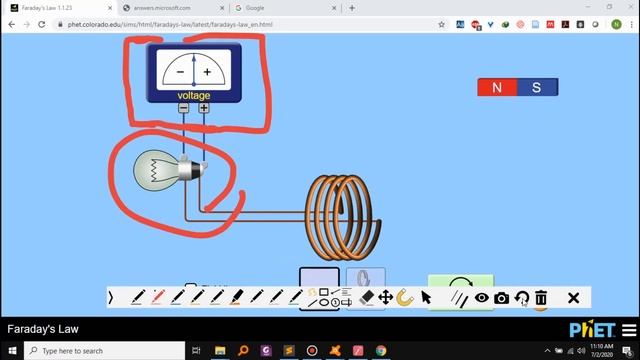
Task: Activate the four-arrow move tool
Action: click(x=386, y=298)
